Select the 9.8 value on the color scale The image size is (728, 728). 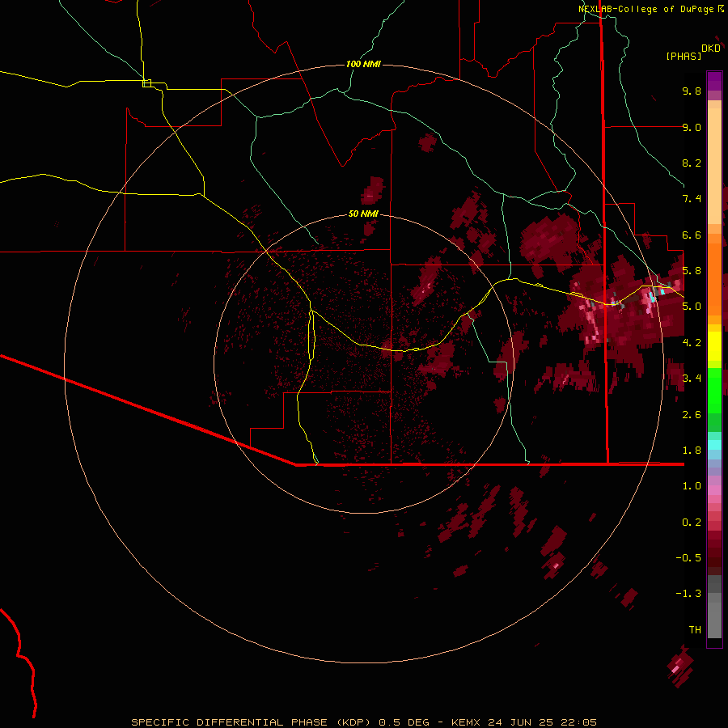(692, 91)
